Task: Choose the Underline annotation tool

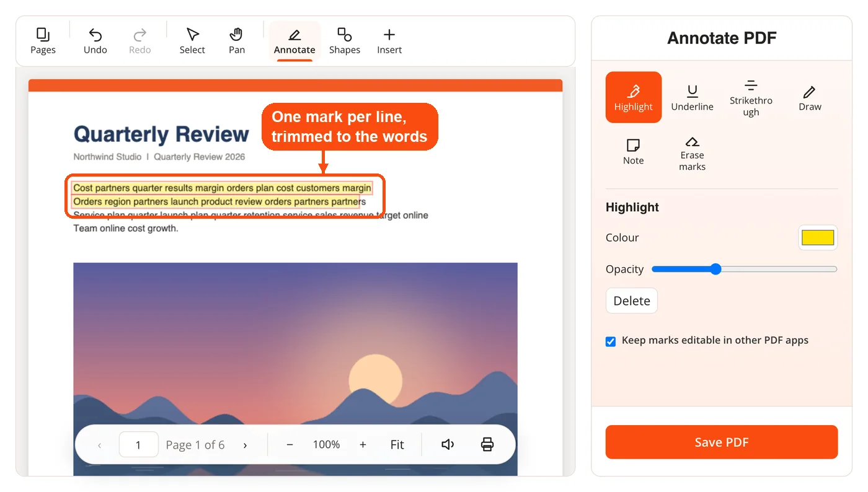Action: tap(692, 97)
